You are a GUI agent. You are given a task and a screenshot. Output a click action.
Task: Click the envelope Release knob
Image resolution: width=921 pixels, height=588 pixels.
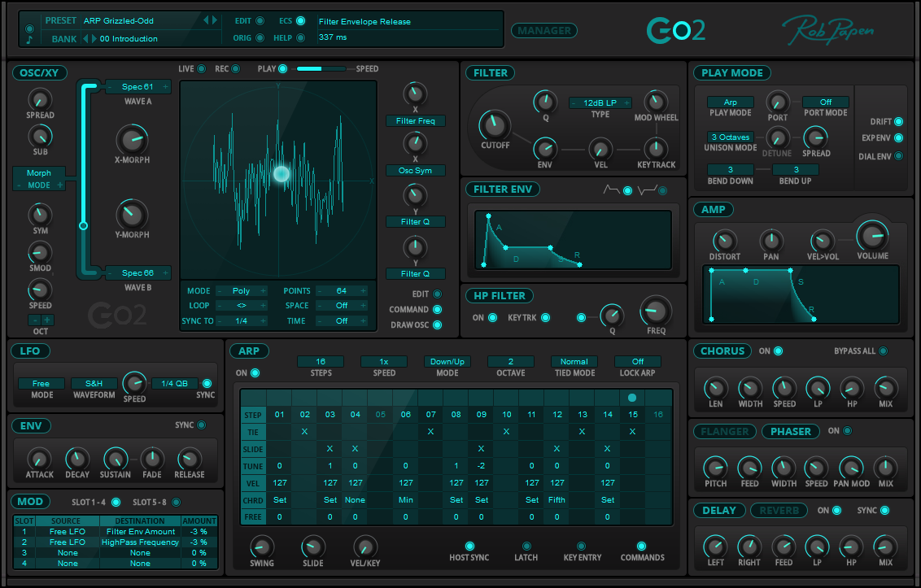tap(189, 459)
